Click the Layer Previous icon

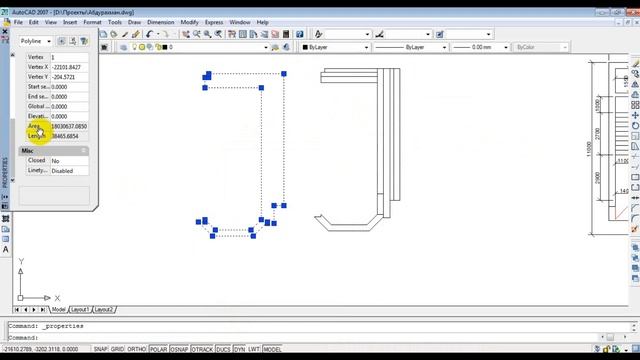pyautogui.click(x=286, y=47)
